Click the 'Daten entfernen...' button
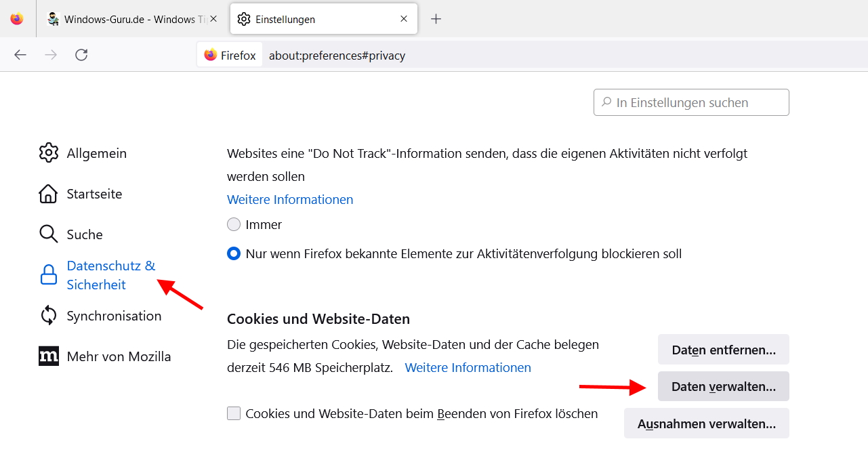Image resolution: width=868 pixels, height=456 pixels. (723, 349)
